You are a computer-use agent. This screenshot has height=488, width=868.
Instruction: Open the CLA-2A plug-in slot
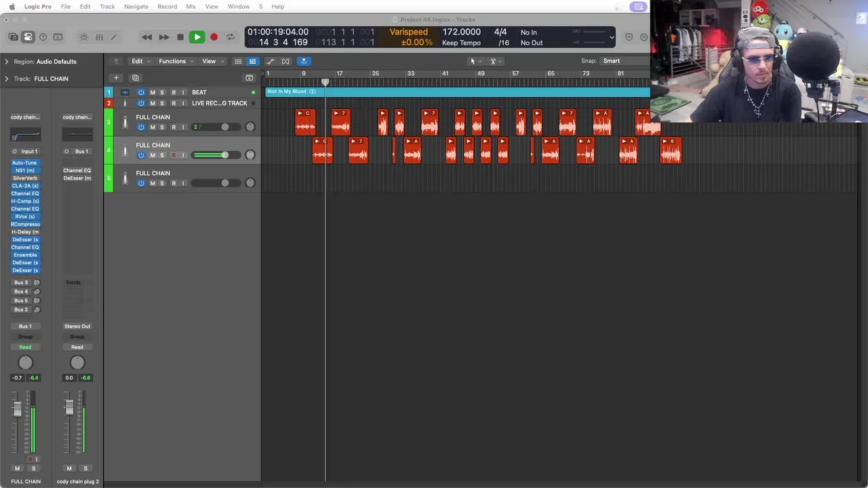tap(25, 186)
